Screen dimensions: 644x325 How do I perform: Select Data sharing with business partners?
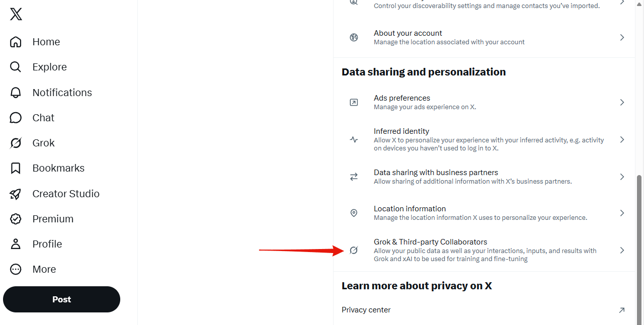[x=484, y=177]
